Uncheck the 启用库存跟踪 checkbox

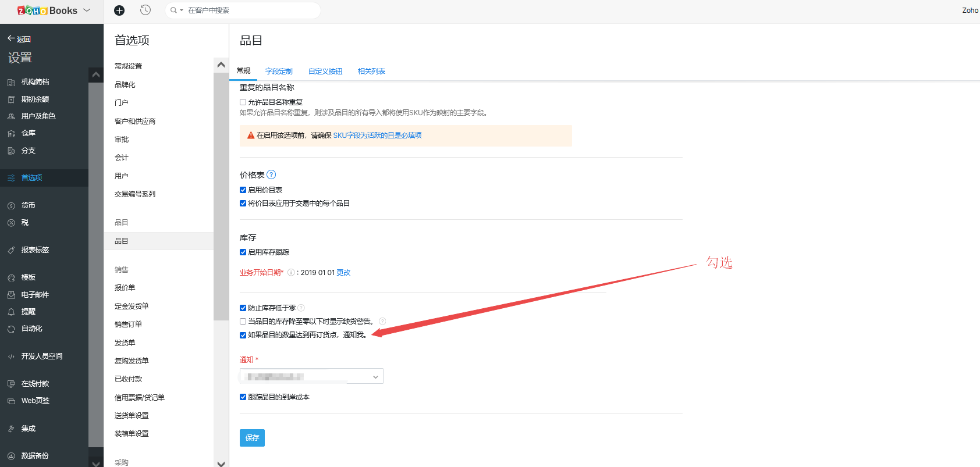pos(243,252)
